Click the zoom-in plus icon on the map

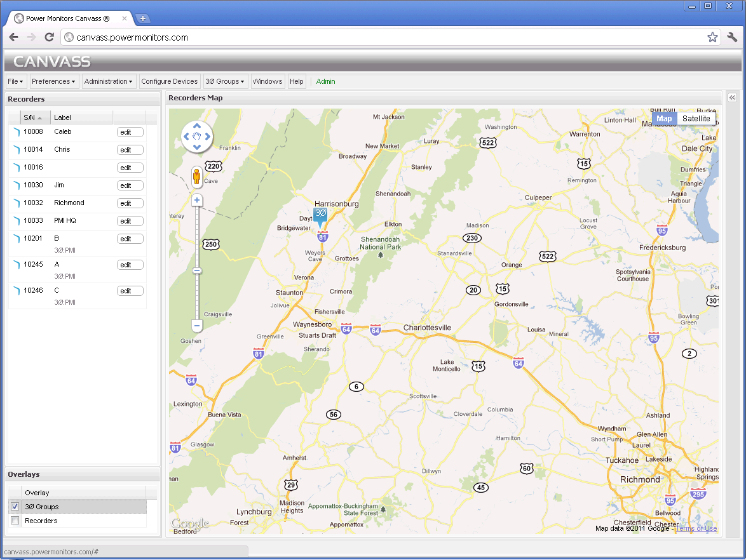197,200
